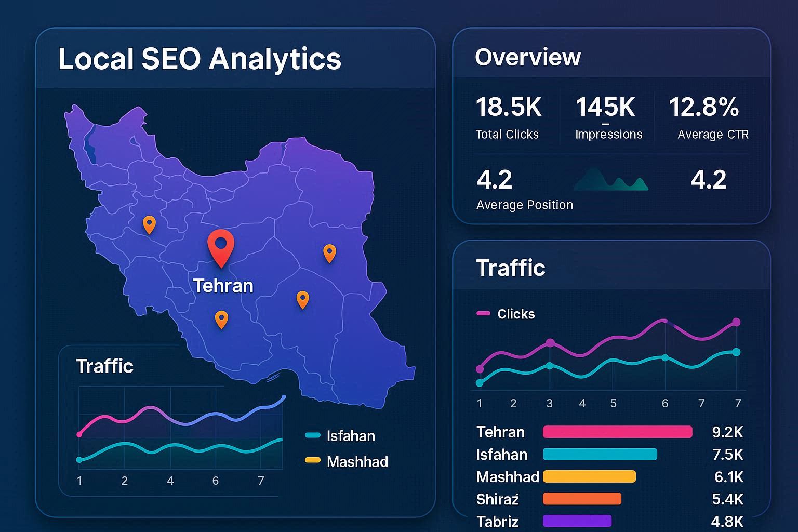This screenshot has height=532, width=798.
Task: Select the orange map pin in northwestern Iran
Action: click(149, 224)
